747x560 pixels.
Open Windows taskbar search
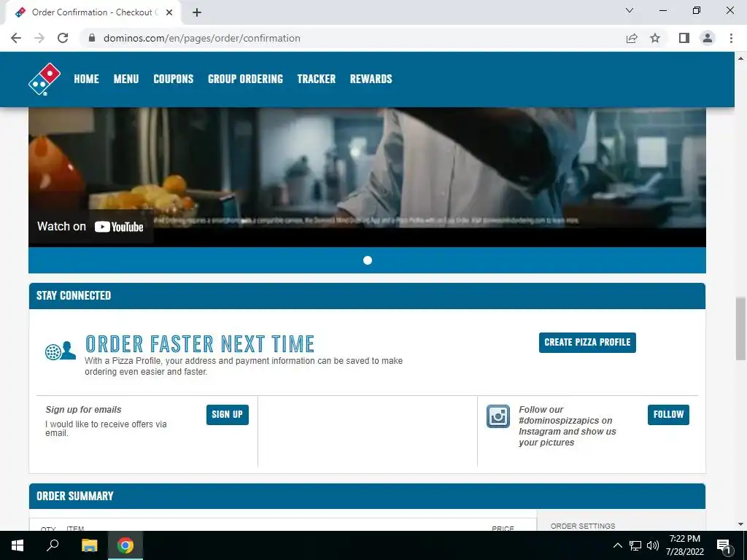click(x=53, y=545)
